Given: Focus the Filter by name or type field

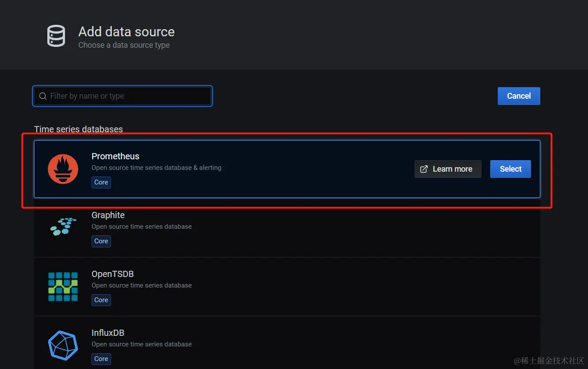Looking at the screenshot, I should click(x=123, y=96).
